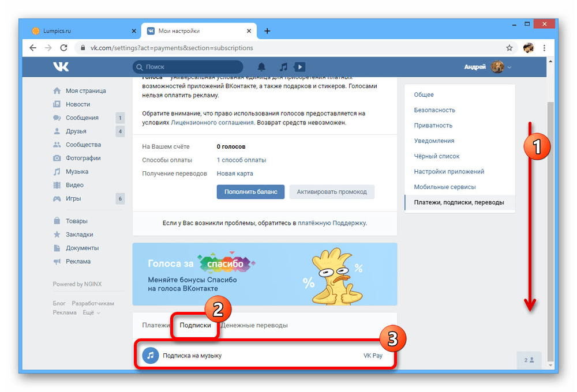Close the Lumpics.ru tab
The height and width of the screenshot is (392, 577).
point(134,31)
